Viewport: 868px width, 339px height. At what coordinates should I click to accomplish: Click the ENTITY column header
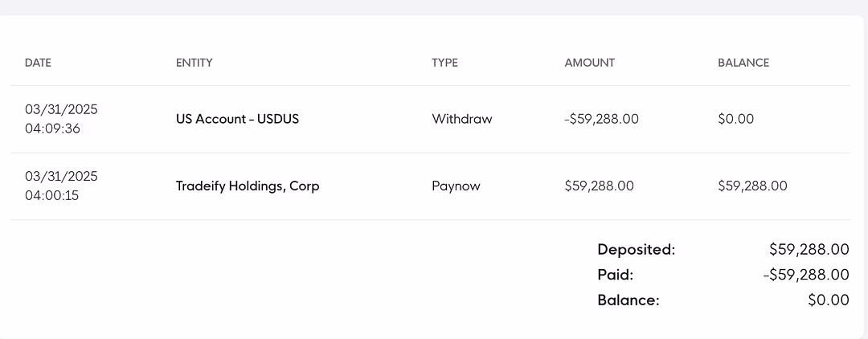pos(194,63)
